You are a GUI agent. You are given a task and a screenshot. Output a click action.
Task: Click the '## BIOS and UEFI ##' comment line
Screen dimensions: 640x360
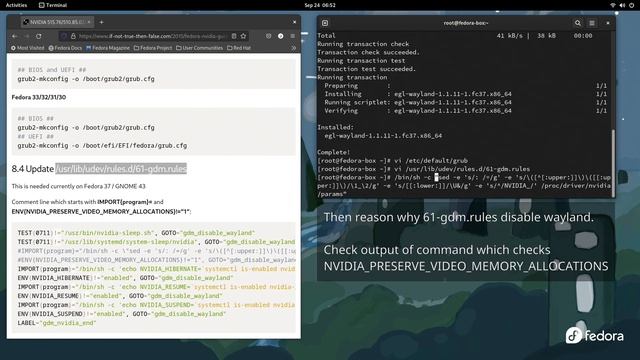pyautogui.click(x=51, y=70)
